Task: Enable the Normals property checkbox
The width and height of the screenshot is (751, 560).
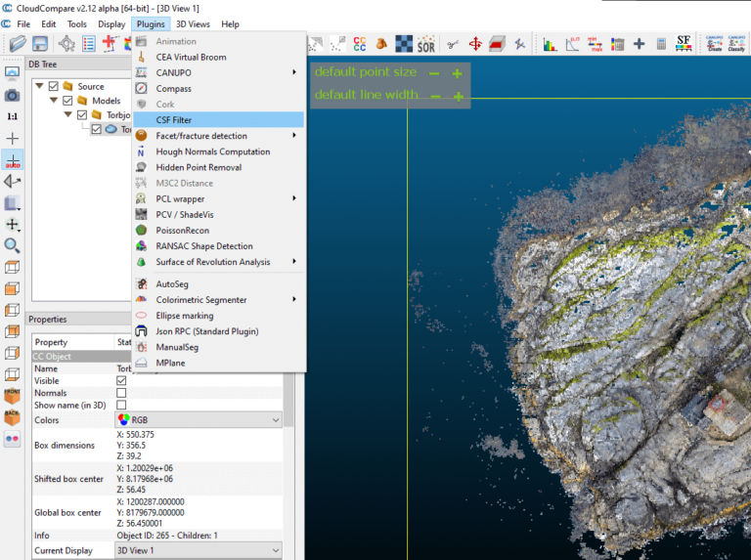Action: pyautogui.click(x=121, y=393)
